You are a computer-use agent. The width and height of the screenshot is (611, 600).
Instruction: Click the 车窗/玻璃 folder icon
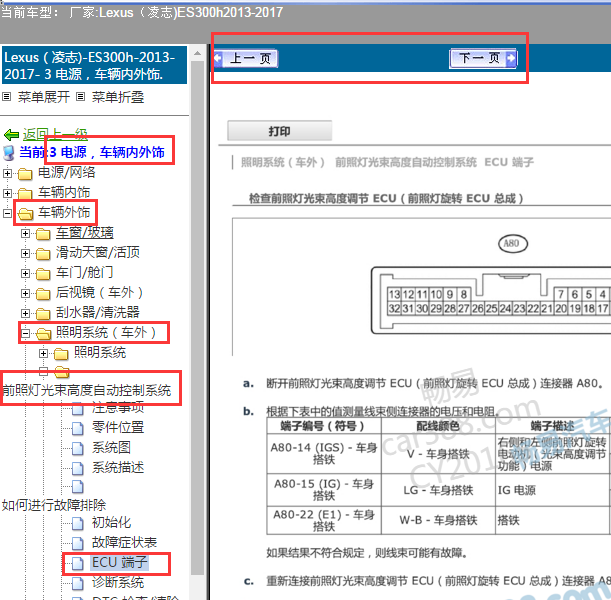click(43, 234)
